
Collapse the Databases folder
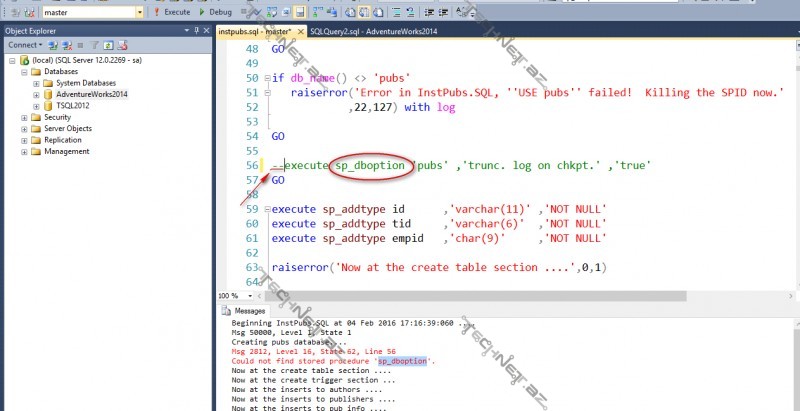click(x=23, y=72)
